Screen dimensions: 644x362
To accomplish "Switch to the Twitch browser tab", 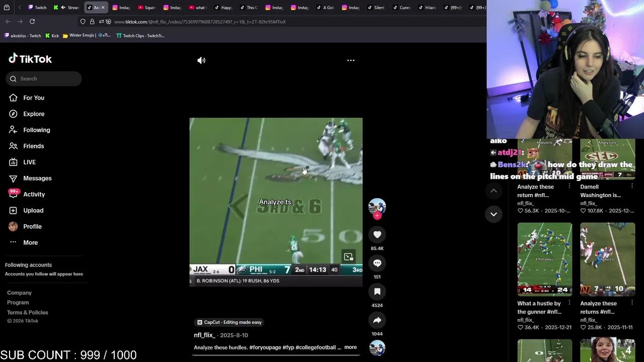I will [x=37, y=8].
